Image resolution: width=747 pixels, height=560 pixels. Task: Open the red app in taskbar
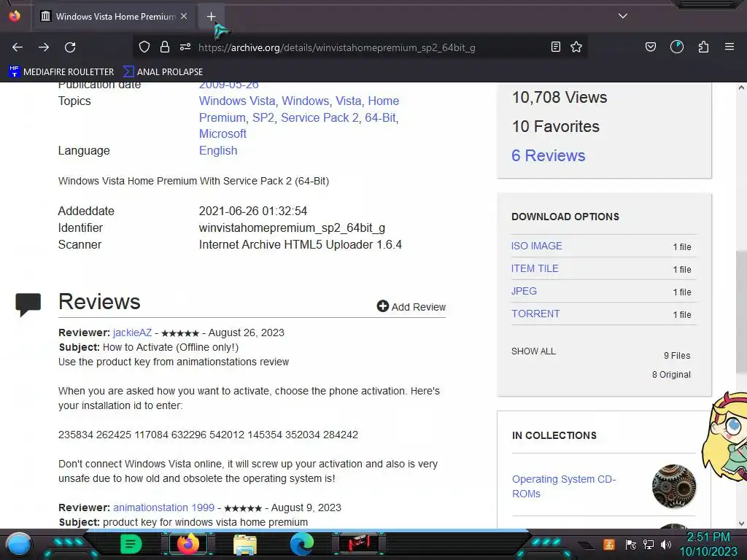359,544
